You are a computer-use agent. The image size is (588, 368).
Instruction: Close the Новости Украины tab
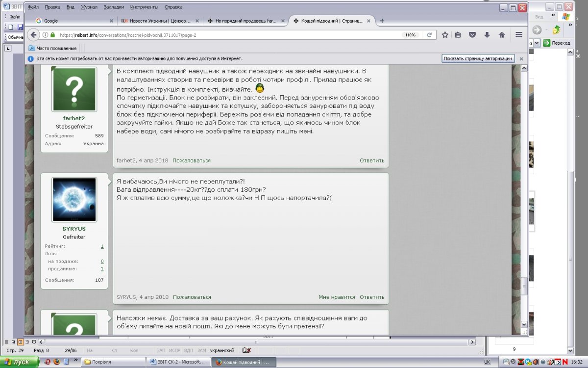(x=197, y=21)
